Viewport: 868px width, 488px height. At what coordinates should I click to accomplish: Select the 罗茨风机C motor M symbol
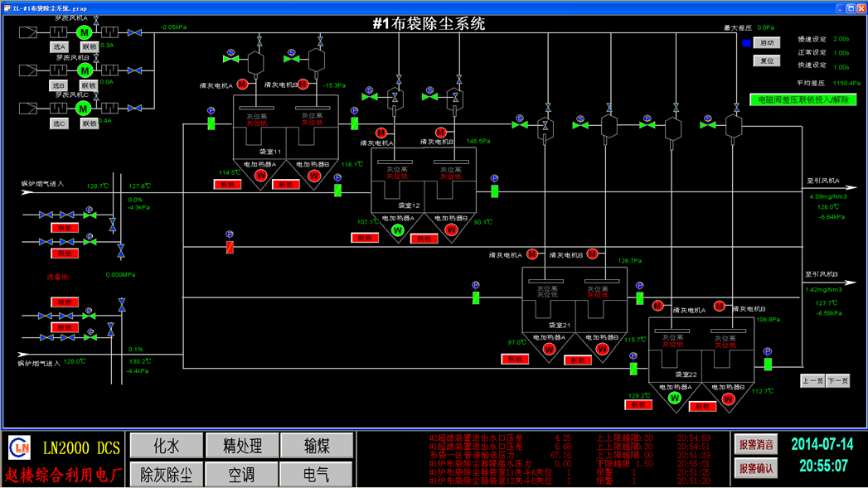click(x=84, y=109)
